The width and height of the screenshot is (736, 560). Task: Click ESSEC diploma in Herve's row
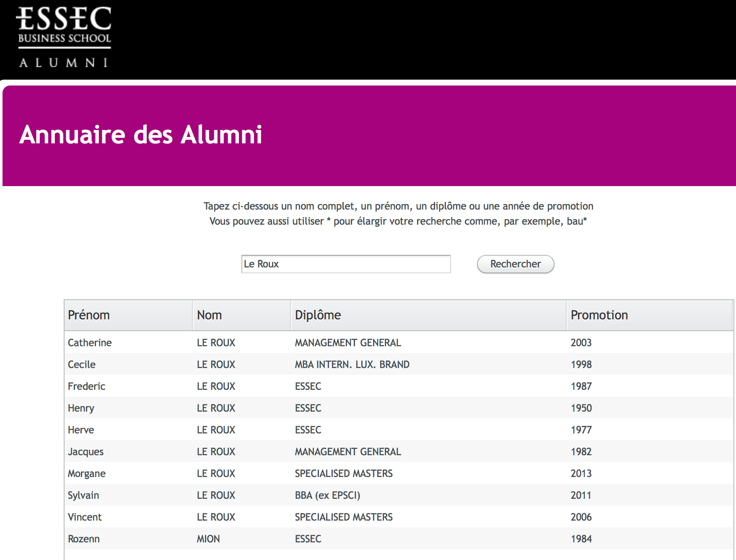coord(308,430)
